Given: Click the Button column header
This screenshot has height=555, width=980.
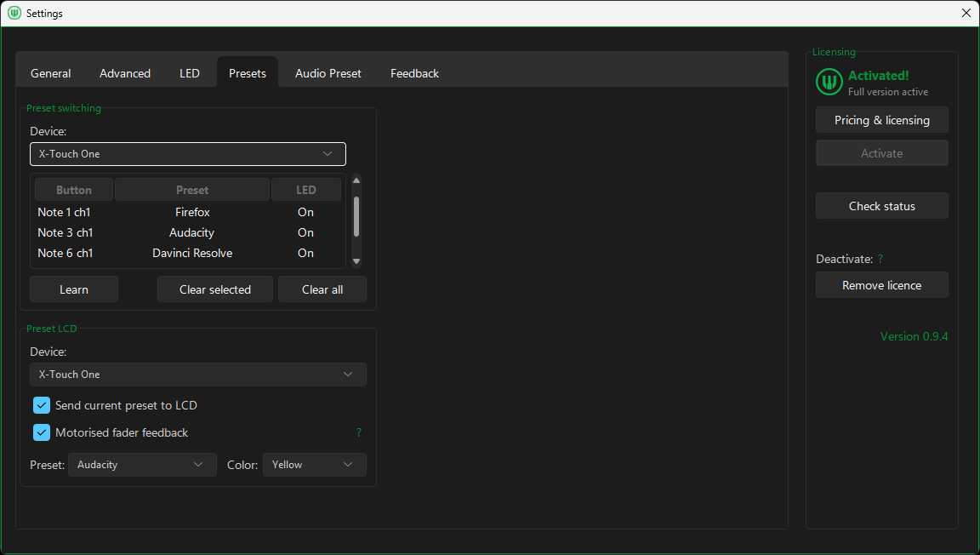Looking at the screenshot, I should coord(74,190).
